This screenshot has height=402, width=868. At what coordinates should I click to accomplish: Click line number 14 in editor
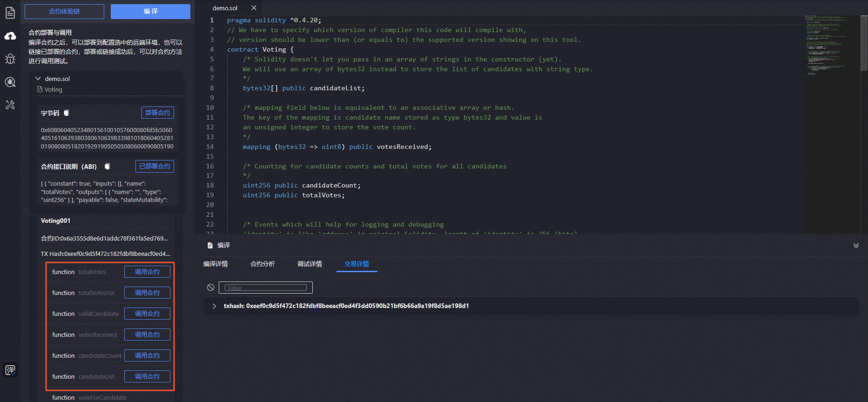210,147
